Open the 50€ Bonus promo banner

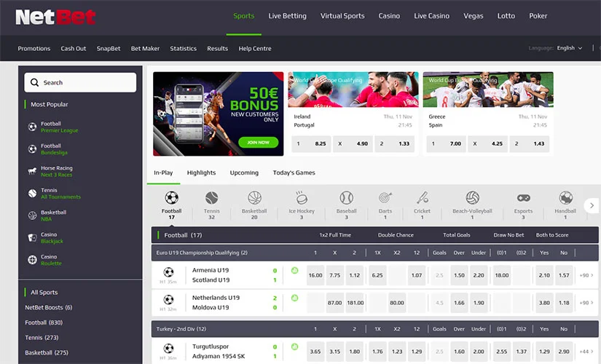tap(218, 114)
